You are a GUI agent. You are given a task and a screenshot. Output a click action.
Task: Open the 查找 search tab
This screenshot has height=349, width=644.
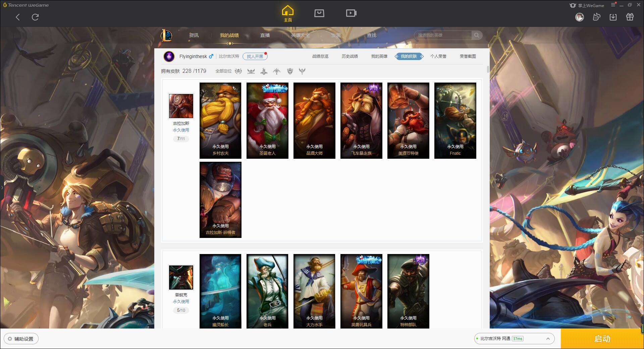click(x=371, y=35)
